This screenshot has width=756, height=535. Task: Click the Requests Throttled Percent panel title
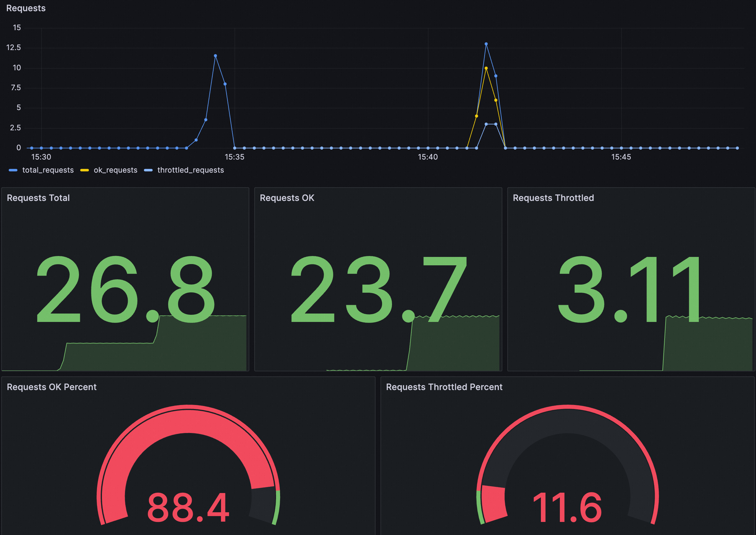[x=444, y=387]
